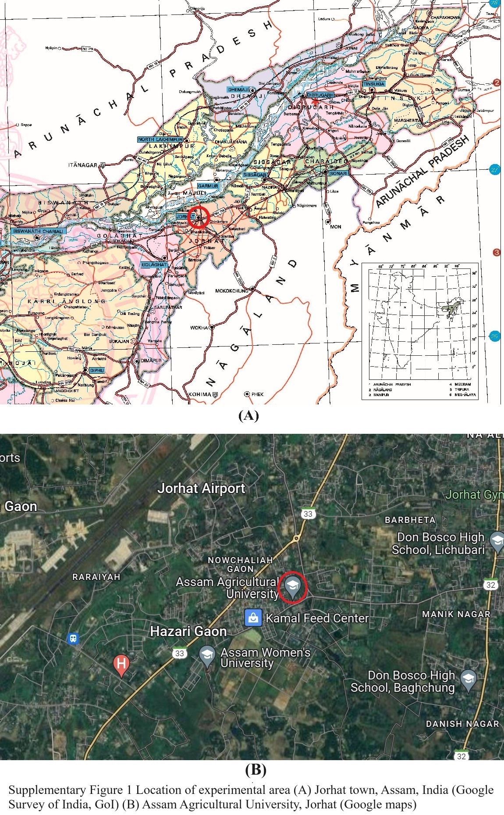This screenshot has width=504, height=815.
Task: Click the NORTH LAKHIMPUR blue label
Action: pyautogui.click(x=160, y=139)
